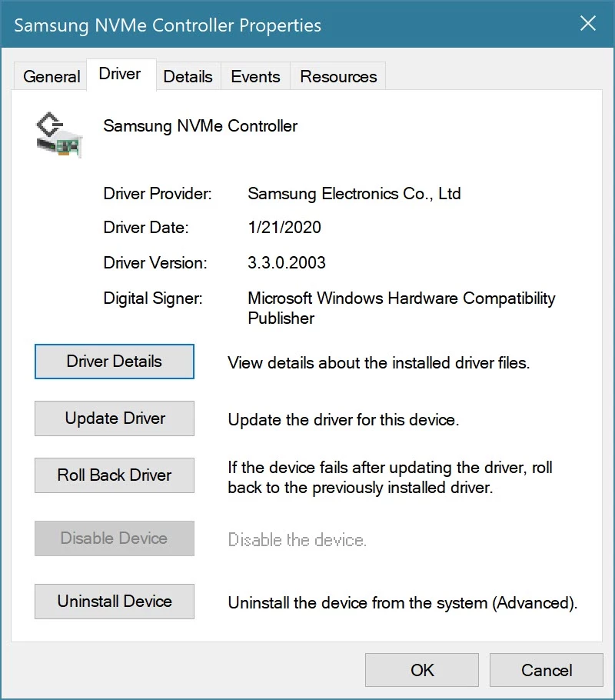Screen dimensions: 615x700
Task: Click the 'Uninstall the device from the system (Advanced)' text
Action: [x=403, y=603]
